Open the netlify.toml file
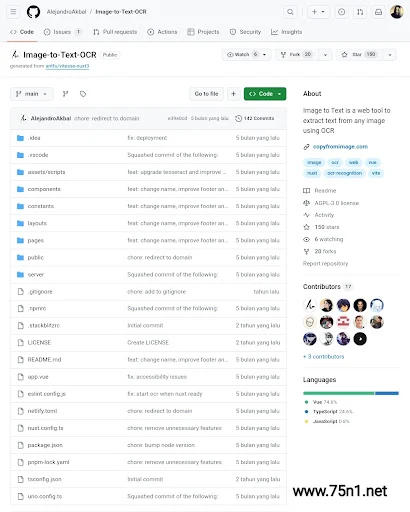This screenshot has height=512, width=410. coord(42,411)
